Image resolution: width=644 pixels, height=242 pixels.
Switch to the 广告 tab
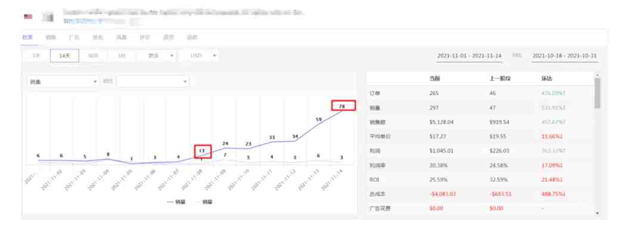coord(75,38)
